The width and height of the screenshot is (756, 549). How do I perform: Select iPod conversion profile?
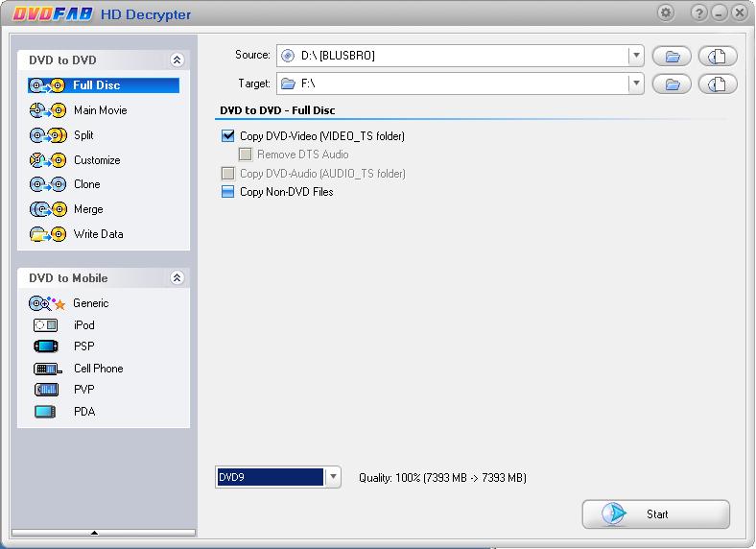pos(84,325)
